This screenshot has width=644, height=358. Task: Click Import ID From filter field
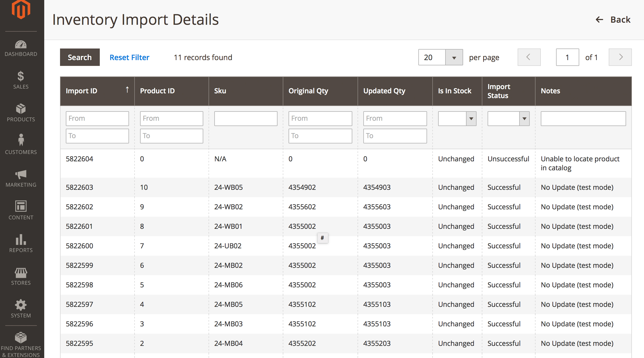click(97, 119)
